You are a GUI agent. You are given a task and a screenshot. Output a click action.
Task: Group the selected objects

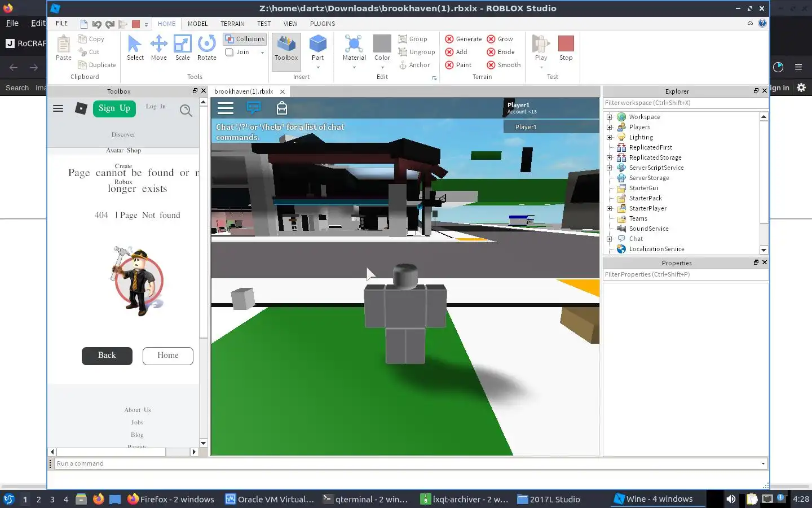click(x=413, y=39)
